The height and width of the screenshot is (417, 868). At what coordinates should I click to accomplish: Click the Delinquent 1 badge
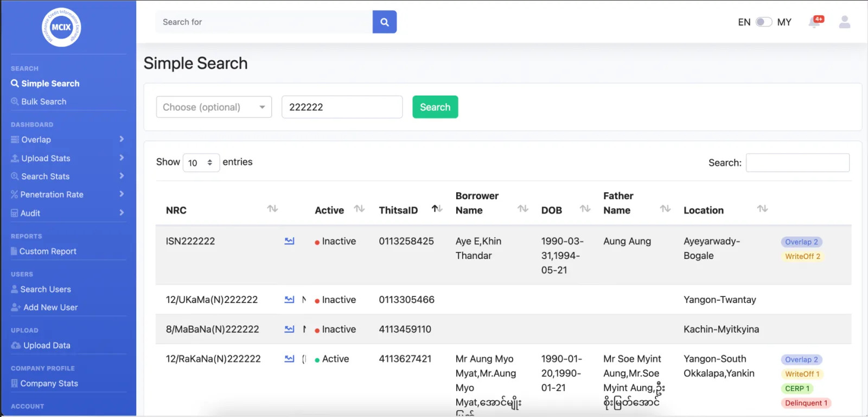pos(806,403)
